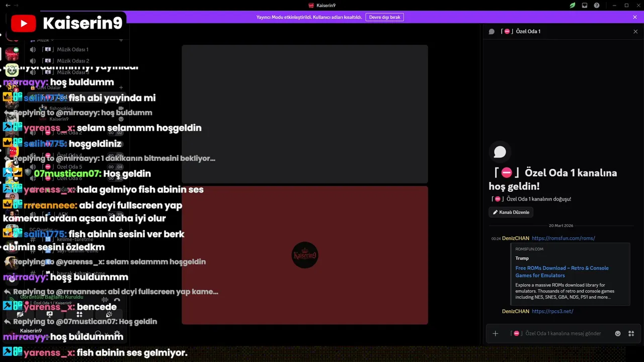This screenshot has width=644, height=362.
Task: Open the panda server icon
Action: click(x=12, y=70)
